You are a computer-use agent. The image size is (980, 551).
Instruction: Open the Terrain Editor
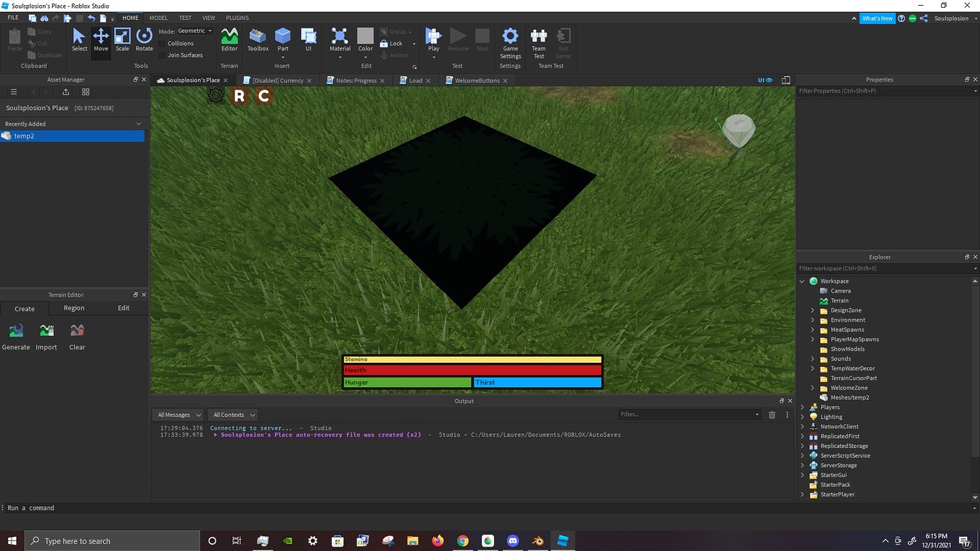point(229,39)
